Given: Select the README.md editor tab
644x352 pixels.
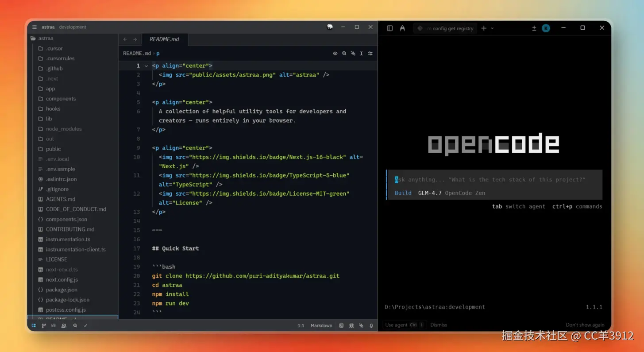Looking at the screenshot, I should tap(165, 39).
